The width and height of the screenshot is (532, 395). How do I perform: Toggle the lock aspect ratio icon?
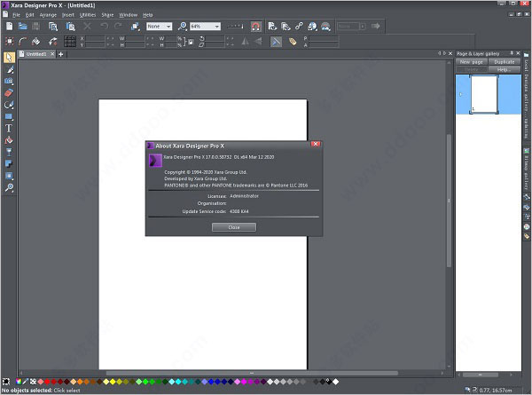click(x=191, y=42)
